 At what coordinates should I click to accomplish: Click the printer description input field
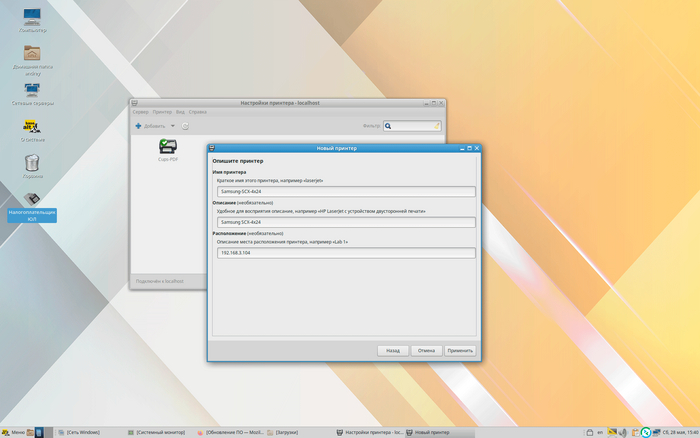[345, 222]
